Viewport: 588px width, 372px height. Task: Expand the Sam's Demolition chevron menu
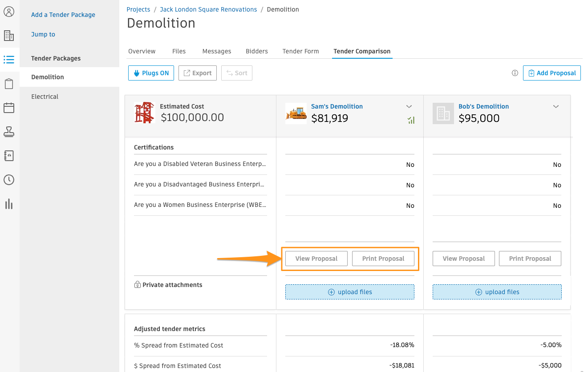tap(409, 106)
